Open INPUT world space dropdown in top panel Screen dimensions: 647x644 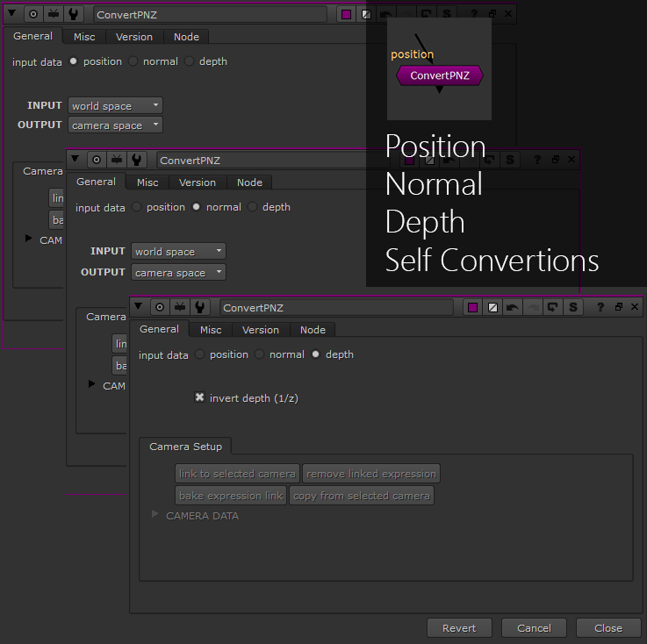[115, 105]
